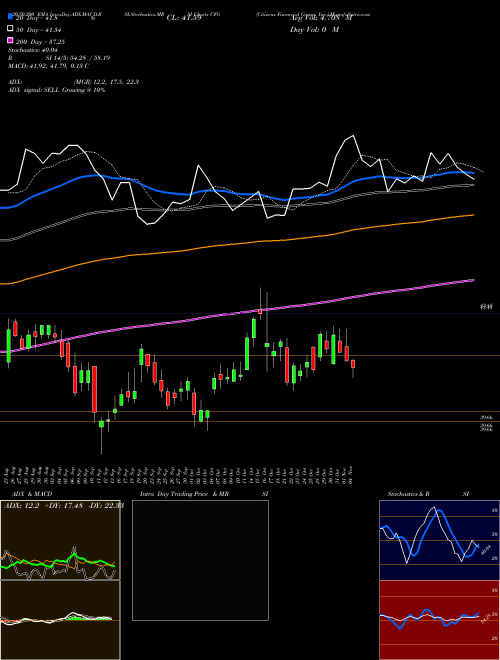Click the last red candlestick on the chart

tap(353, 364)
